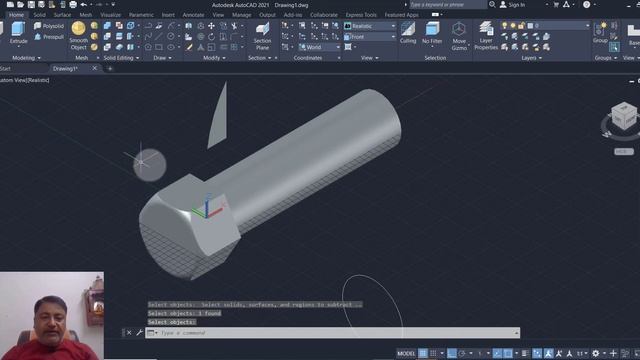
Task: Click the Sign In button
Action: click(x=513, y=4)
